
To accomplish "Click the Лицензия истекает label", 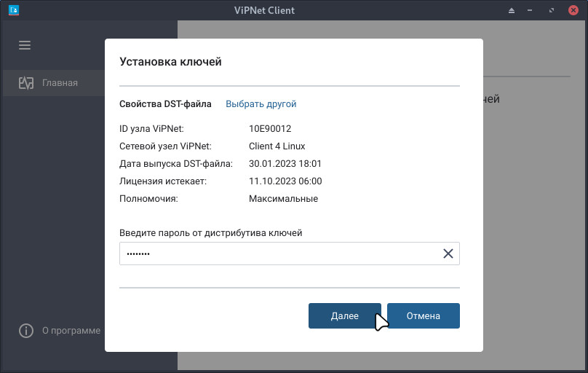I will click(163, 181).
